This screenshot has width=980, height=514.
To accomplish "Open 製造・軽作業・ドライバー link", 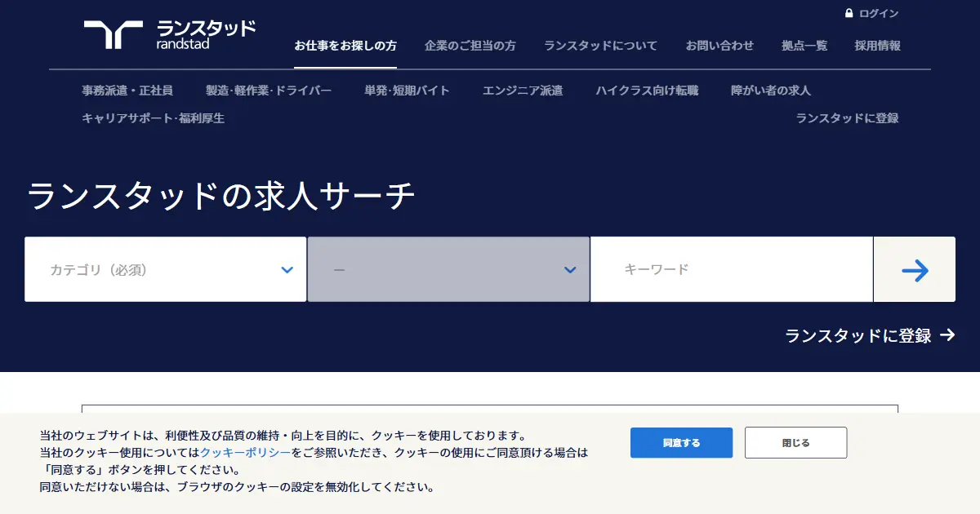I will (x=269, y=91).
